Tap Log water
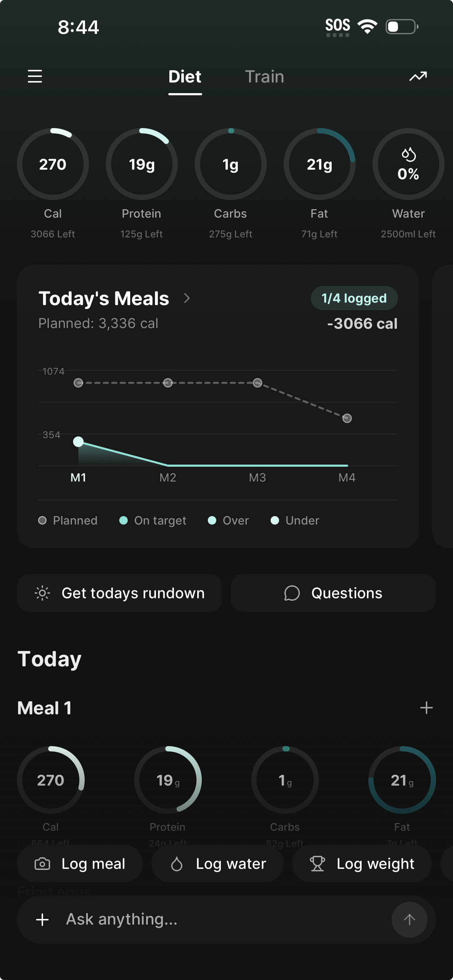 (218, 864)
